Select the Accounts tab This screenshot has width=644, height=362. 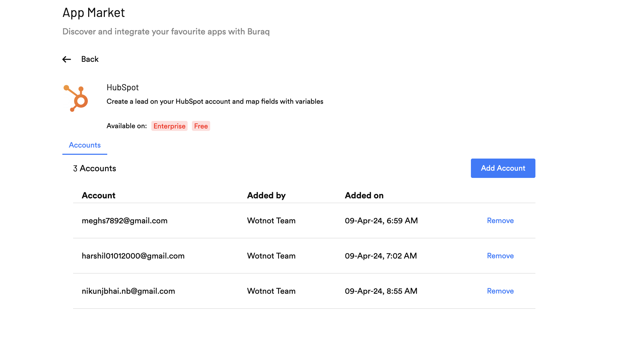tap(84, 145)
